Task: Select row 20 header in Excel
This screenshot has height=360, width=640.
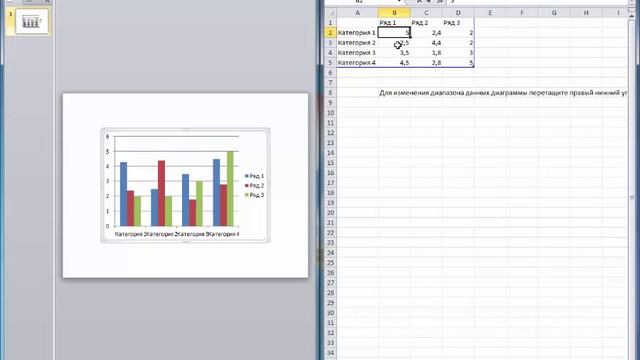Action: click(x=331, y=213)
